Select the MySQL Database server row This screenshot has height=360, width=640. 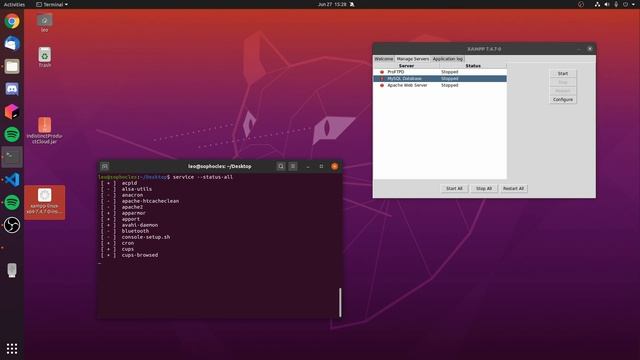440,78
